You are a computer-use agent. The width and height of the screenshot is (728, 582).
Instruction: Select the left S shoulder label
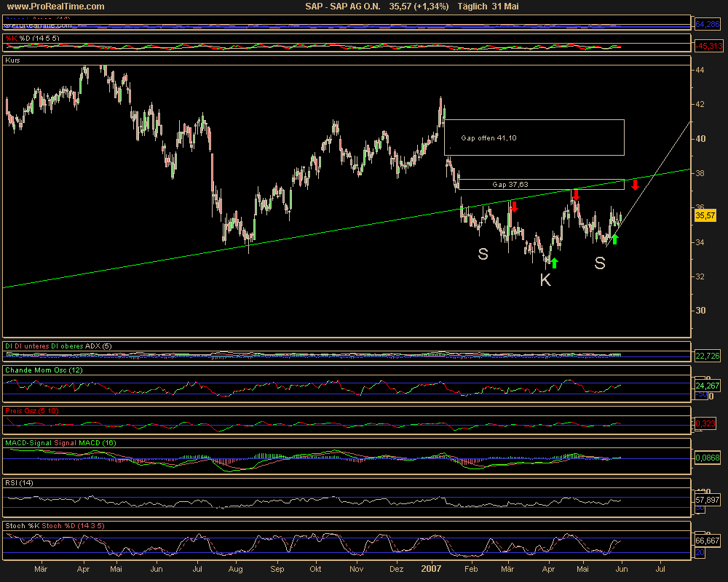point(483,254)
